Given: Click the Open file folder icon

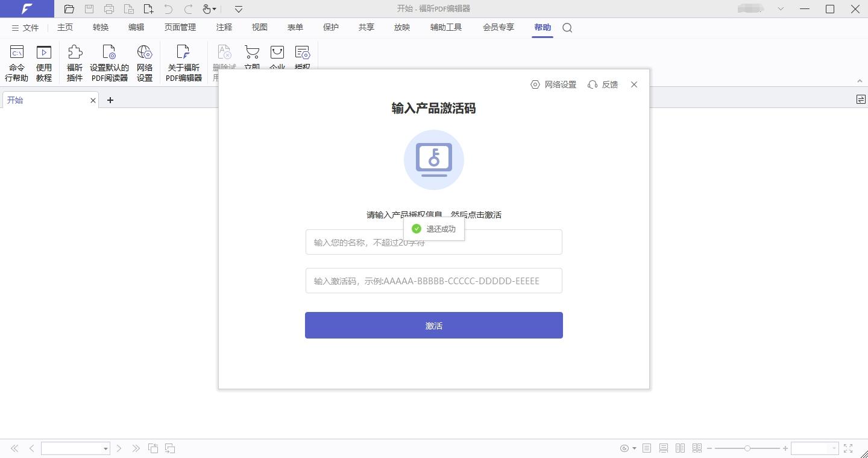Looking at the screenshot, I should tap(69, 9).
